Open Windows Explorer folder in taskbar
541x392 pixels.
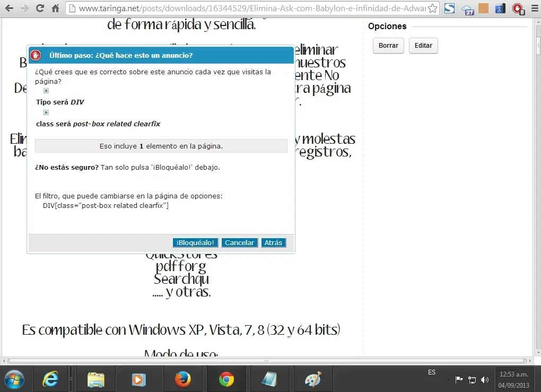(95, 380)
